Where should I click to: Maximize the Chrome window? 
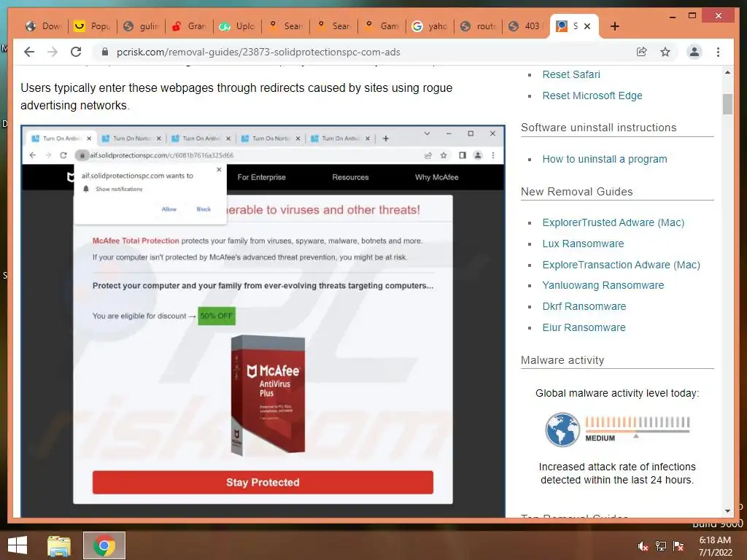(x=692, y=16)
